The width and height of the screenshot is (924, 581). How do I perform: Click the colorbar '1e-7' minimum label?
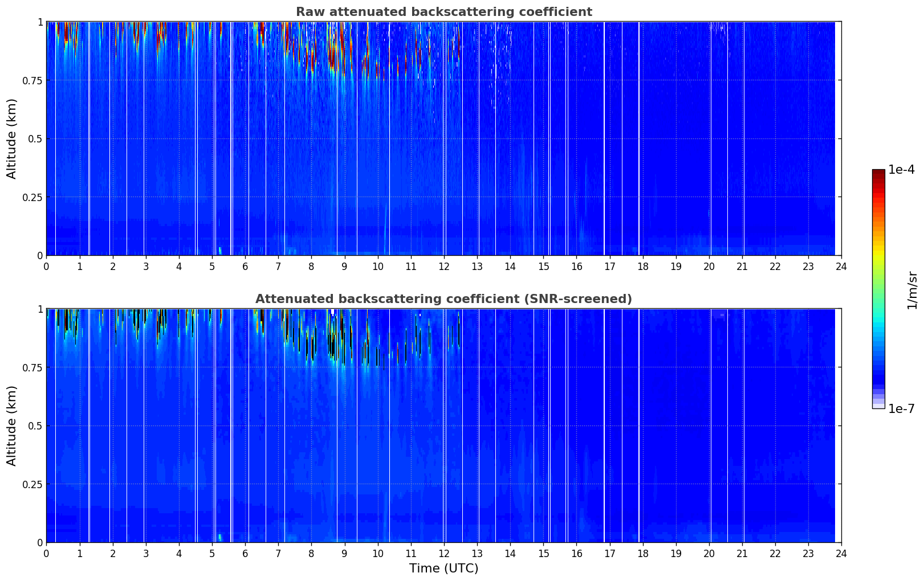pos(901,409)
